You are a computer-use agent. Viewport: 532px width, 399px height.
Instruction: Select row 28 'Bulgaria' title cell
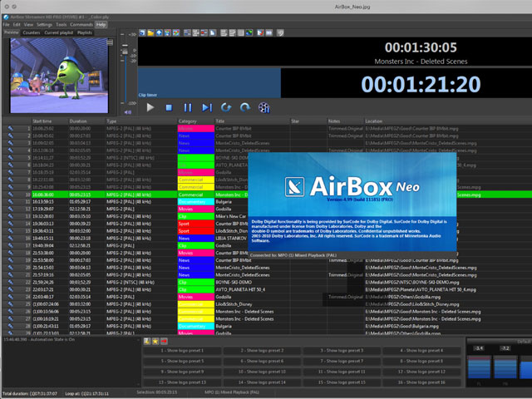pyautogui.click(x=252, y=326)
